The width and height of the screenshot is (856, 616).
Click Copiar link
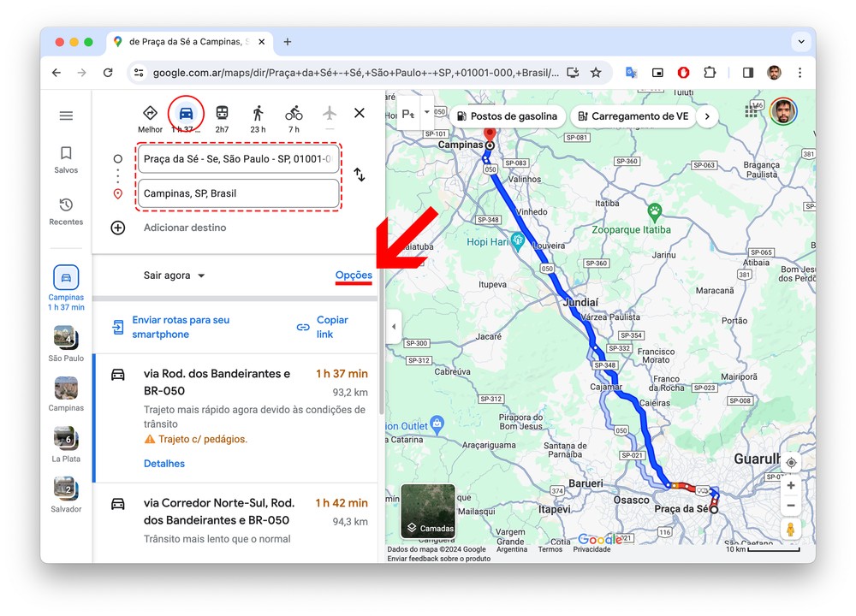[x=324, y=327]
